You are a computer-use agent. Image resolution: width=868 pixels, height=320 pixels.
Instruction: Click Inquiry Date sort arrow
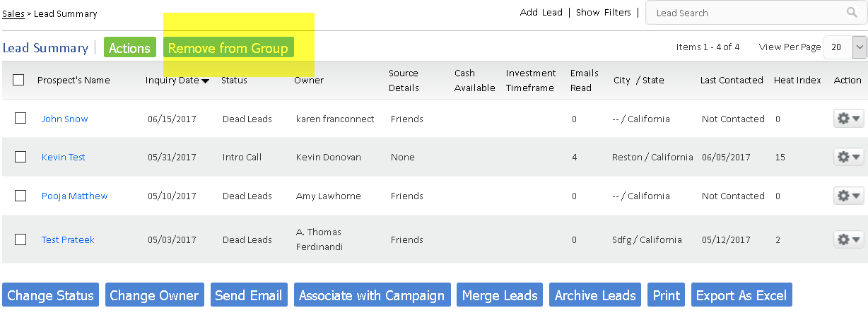pos(205,81)
